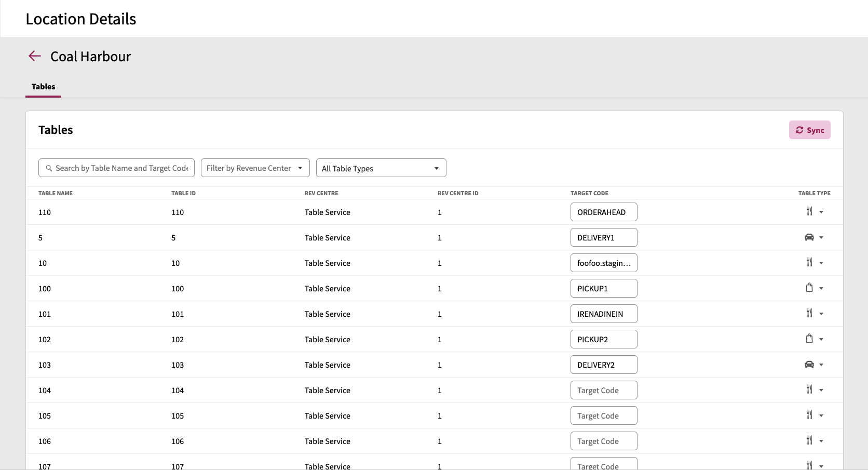Click the TABLE ID column header

tap(183, 193)
